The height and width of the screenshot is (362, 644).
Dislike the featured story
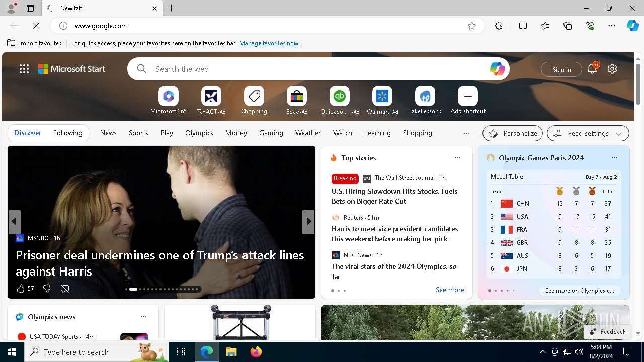47,288
